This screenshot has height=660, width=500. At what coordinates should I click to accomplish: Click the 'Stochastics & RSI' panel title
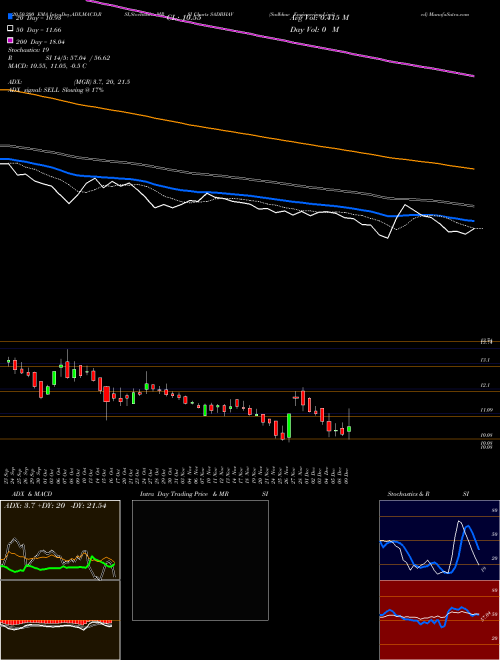(428, 494)
